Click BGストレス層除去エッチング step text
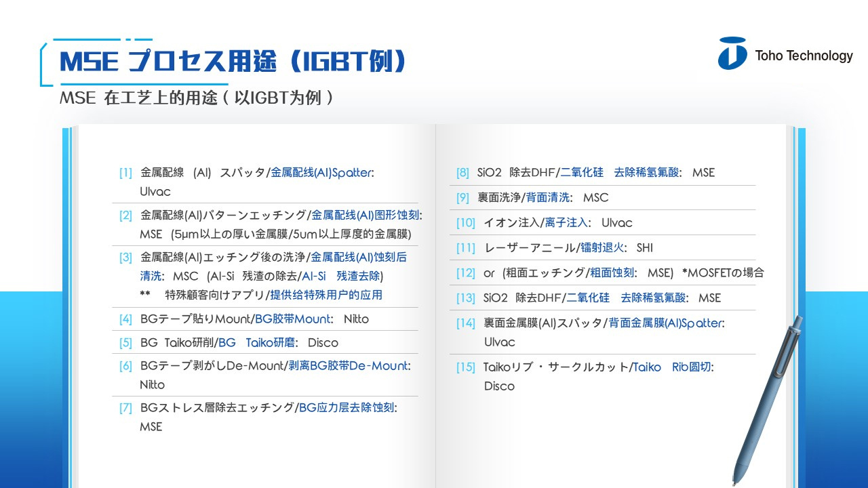The height and width of the screenshot is (488, 868). point(218,408)
